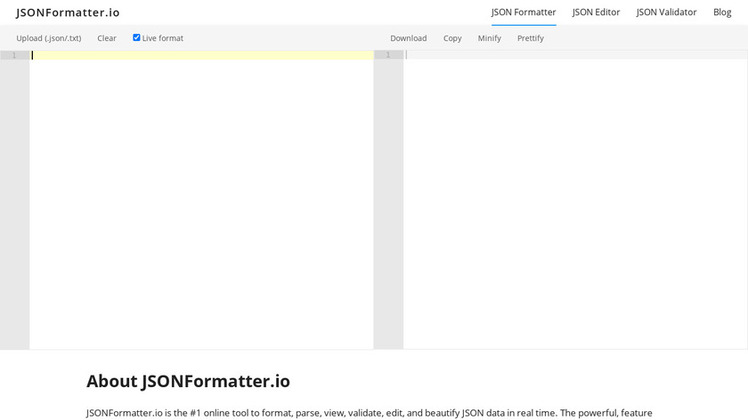Upload a .json/.txt file
The height and width of the screenshot is (420, 748).
[49, 38]
